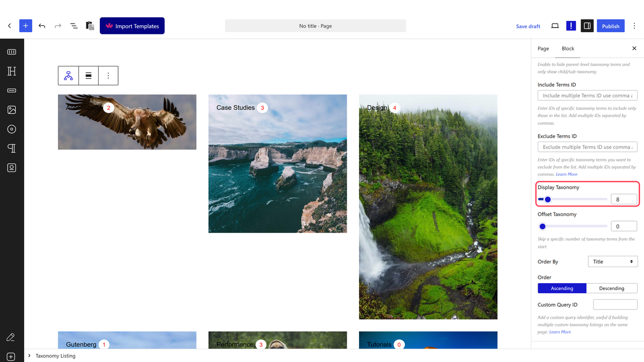This screenshot has height=362, width=644.
Task: Select the circle icon block in left sidebar
Action: [x=12, y=129]
